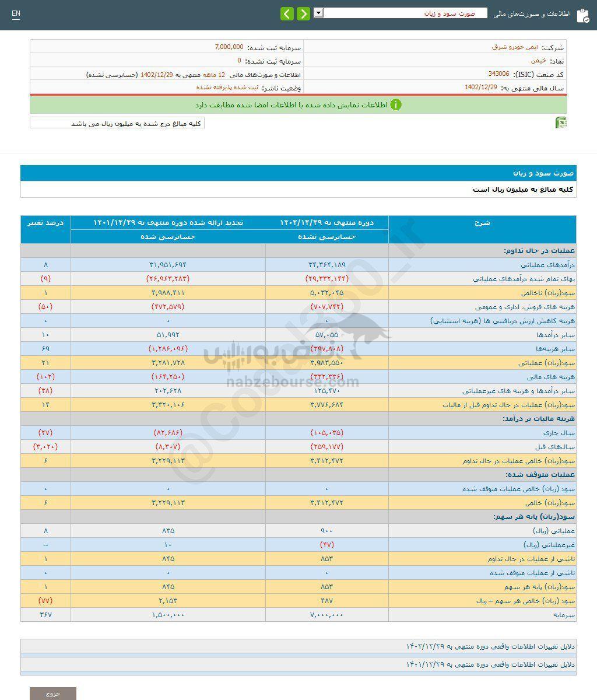Click the سود(زيان) پايه هر سهم row label
Screen dimensions: 597x700
(x=539, y=587)
